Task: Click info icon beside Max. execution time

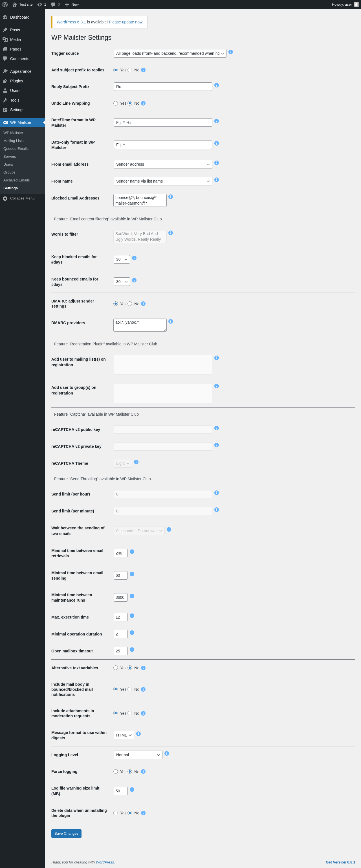Action: (x=132, y=616)
